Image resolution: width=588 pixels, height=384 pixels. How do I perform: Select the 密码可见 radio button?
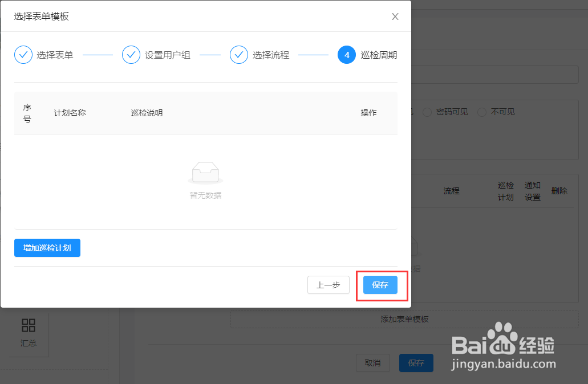(427, 112)
